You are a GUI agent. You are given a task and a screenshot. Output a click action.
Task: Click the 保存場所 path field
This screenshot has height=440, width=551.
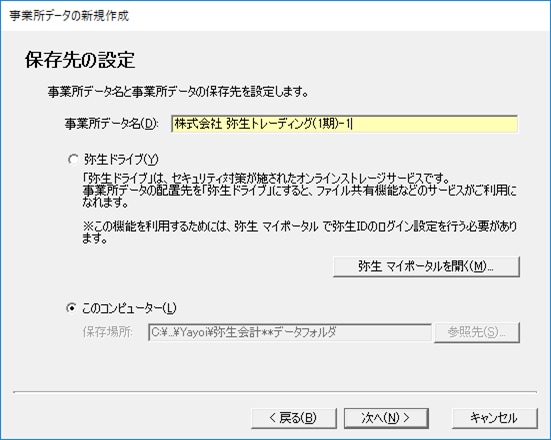(x=290, y=332)
